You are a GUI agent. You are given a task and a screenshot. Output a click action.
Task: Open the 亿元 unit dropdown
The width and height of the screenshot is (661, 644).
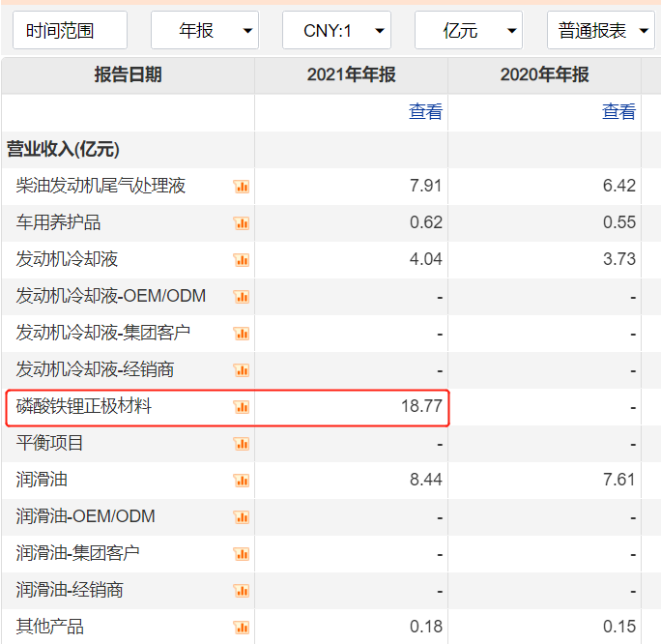(x=469, y=31)
